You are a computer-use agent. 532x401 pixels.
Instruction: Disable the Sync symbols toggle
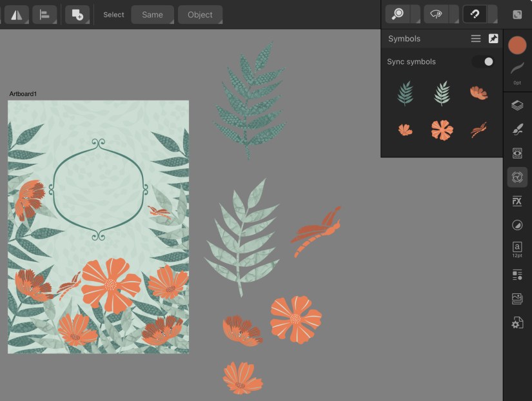484,61
